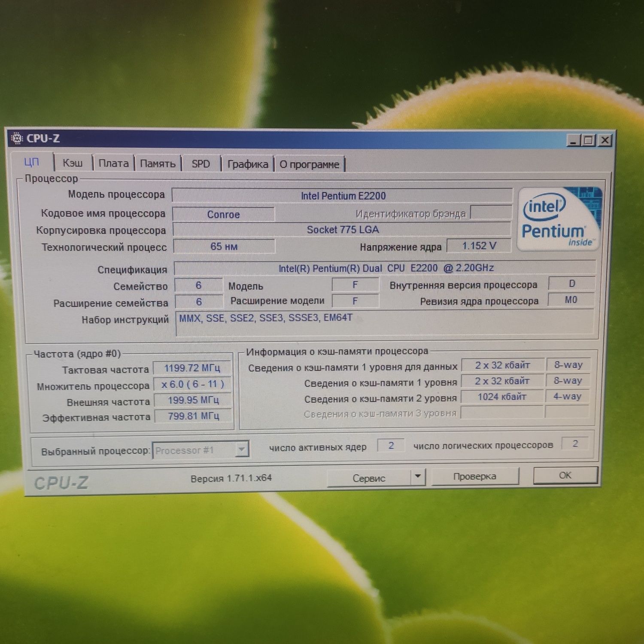Open the Графика tab

pos(248,164)
